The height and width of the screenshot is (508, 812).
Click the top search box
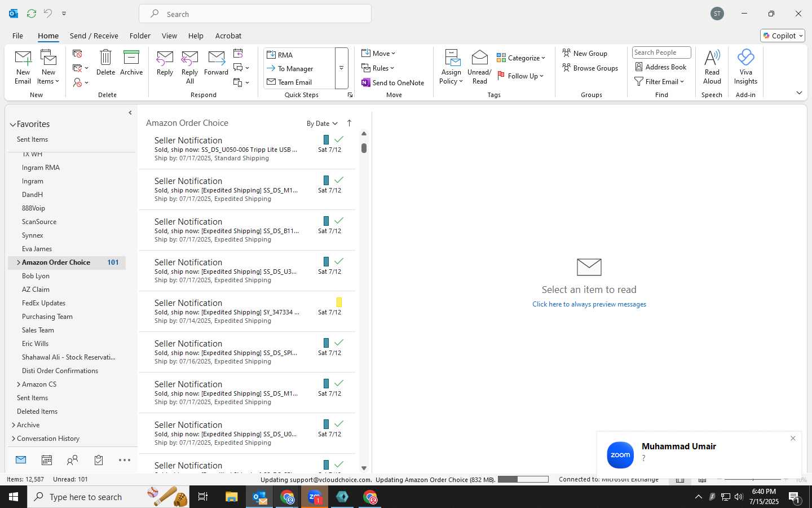point(255,14)
